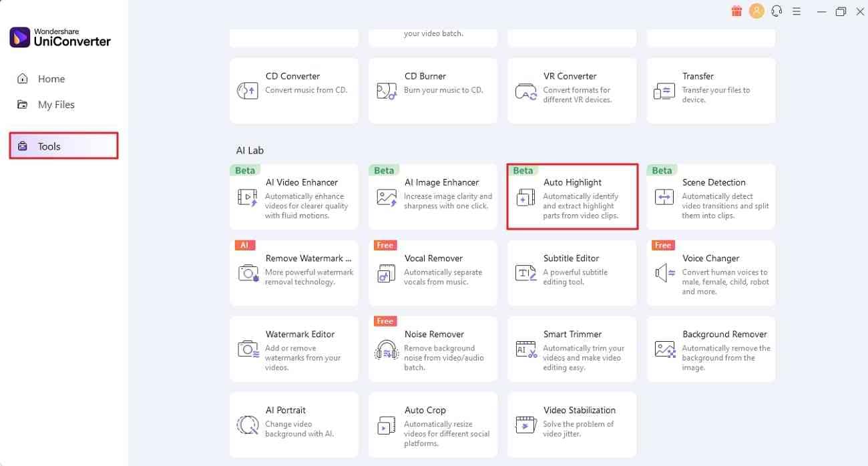Open the Scene Detection card title

tap(714, 182)
